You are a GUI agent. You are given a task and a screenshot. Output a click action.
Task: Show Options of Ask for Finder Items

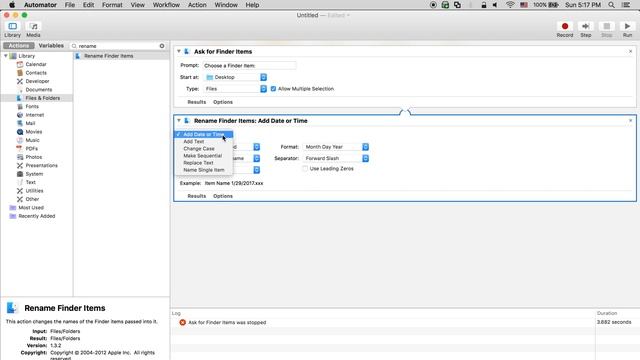pos(223,102)
